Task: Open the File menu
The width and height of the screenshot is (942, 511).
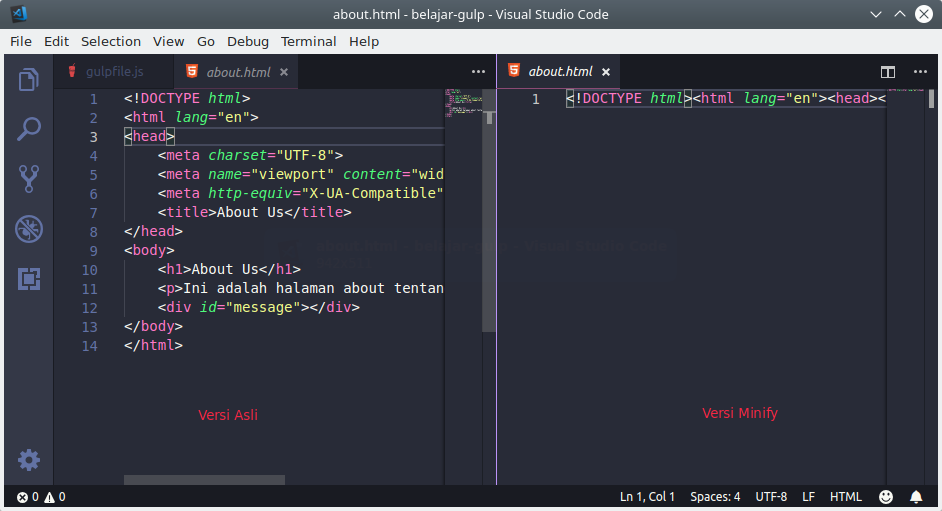Action: pyautogui.click(x=20, y=41)
